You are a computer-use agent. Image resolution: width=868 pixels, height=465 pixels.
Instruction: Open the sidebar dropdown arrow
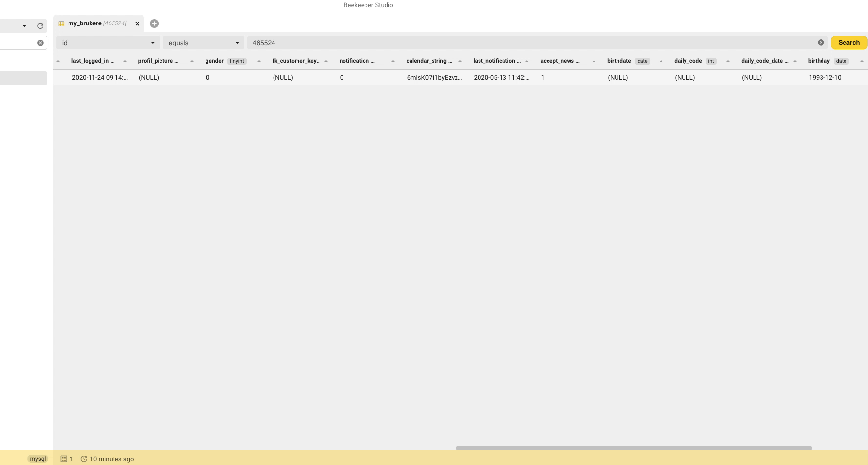click(x=24, y=26)
